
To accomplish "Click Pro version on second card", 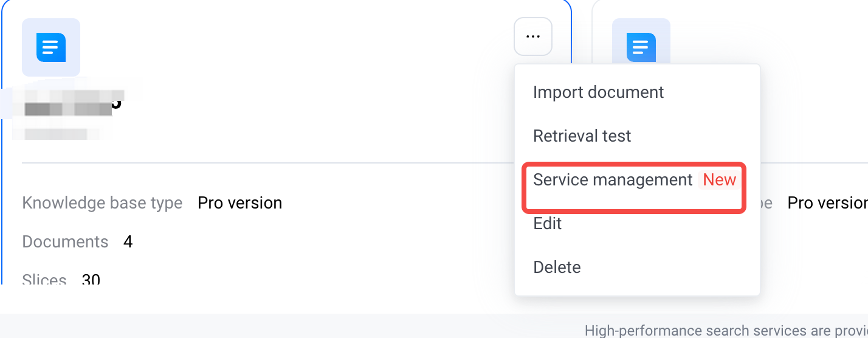I will click(x=828, y=202).
